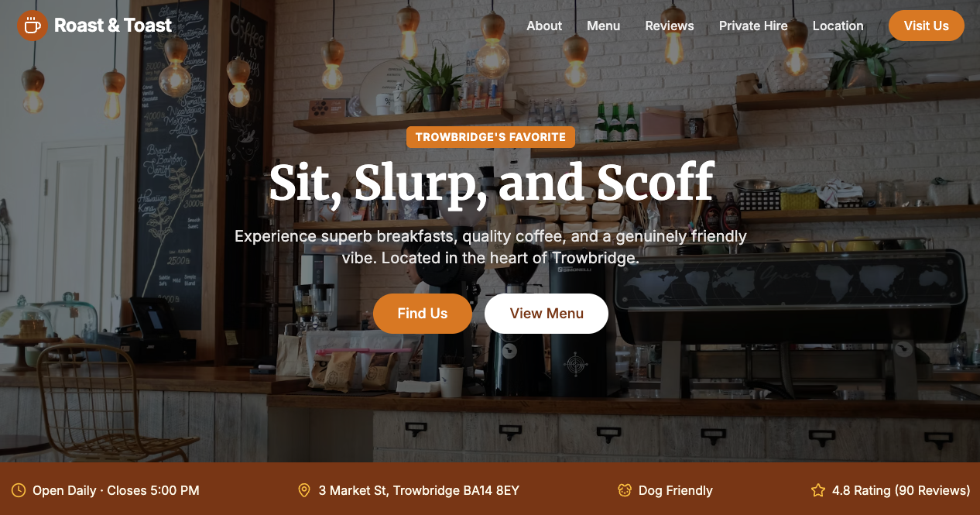Click the Find Us button
Image resolution: width=980 pixels, height=515 pixels.
423,314
